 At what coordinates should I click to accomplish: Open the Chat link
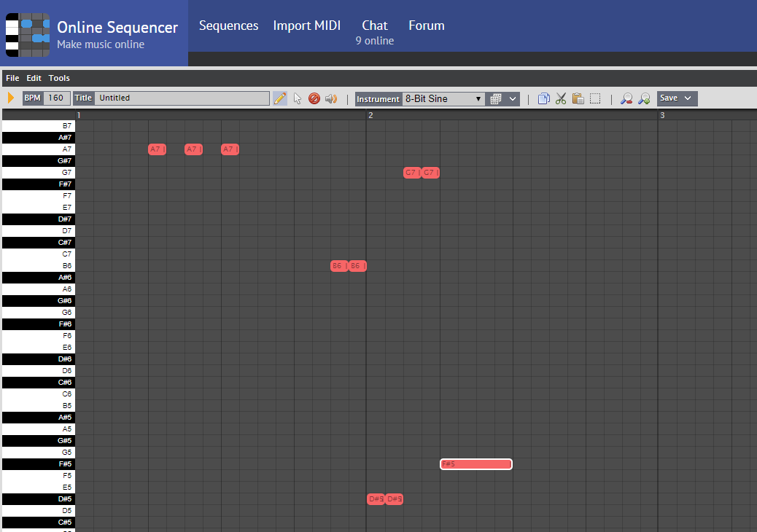click(x=375, y=26)
